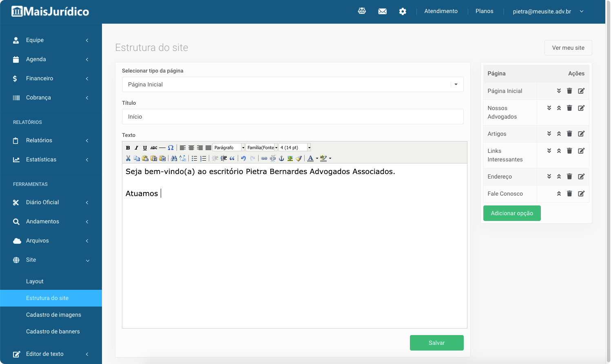The image size is (611, 364).
Task: Open the page type dropdown showing Página Inicial
Action: point(292,84)
